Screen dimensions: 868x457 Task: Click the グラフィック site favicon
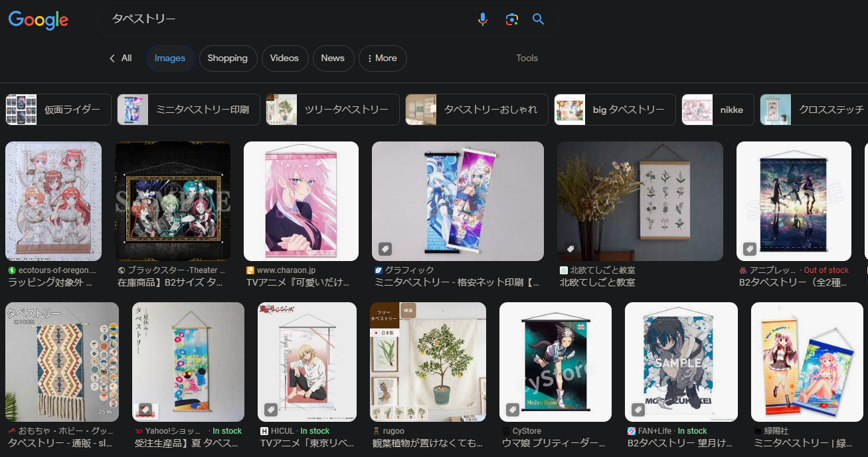[x=378, y=270]
